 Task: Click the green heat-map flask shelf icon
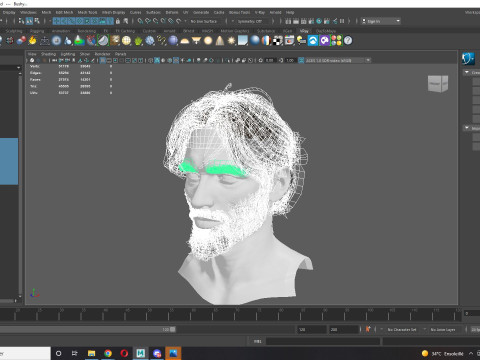coord(79,41)
